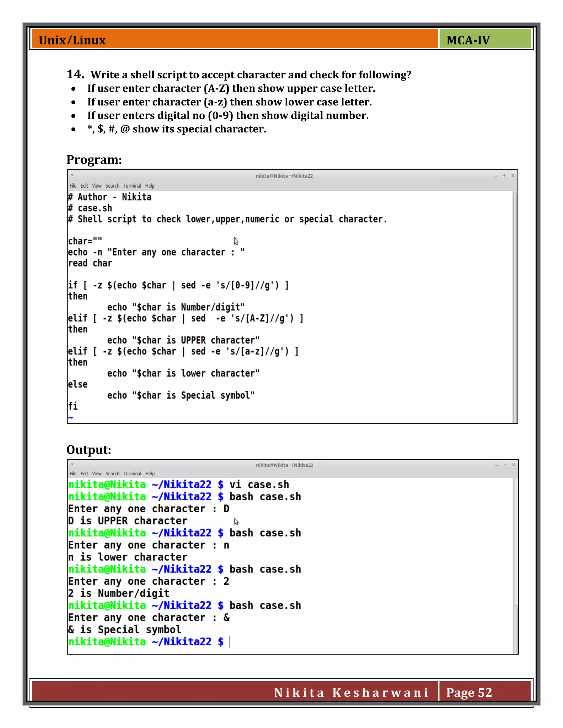The image size is (563, 728).
Task: Click the echo 'Enter any one character' script line
Action: click(x=156, y=252)
